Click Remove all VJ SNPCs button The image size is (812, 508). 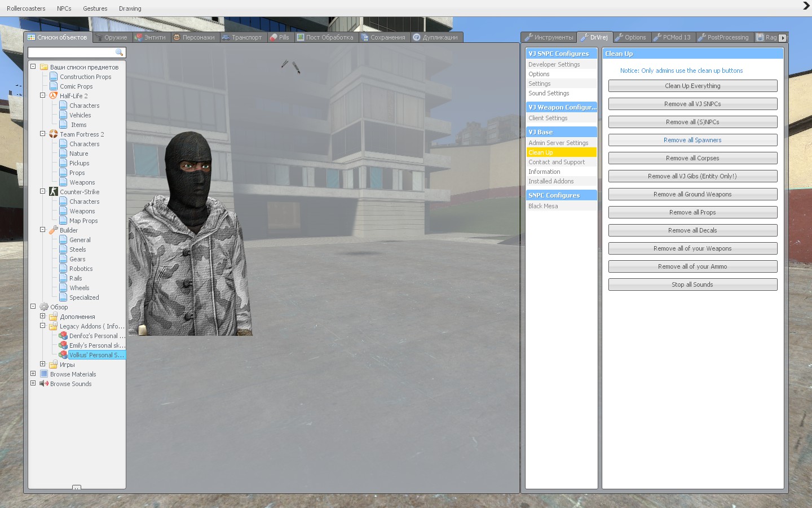[692, 104]
